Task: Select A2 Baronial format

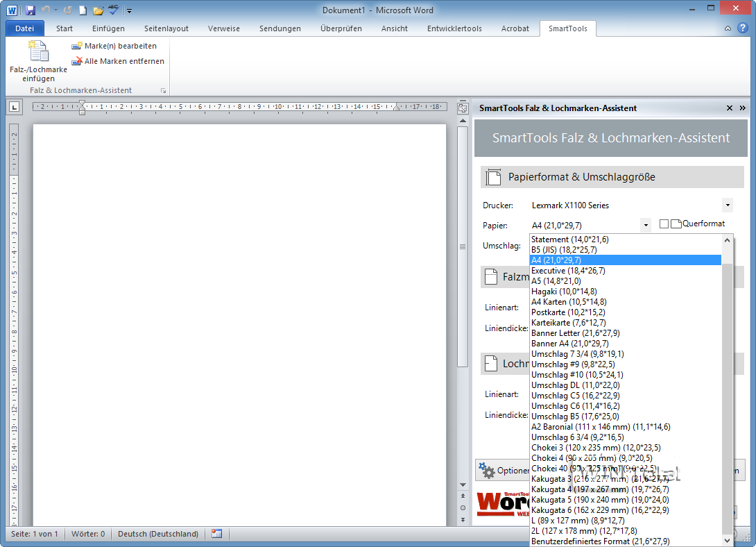Action: pos(626,427)
